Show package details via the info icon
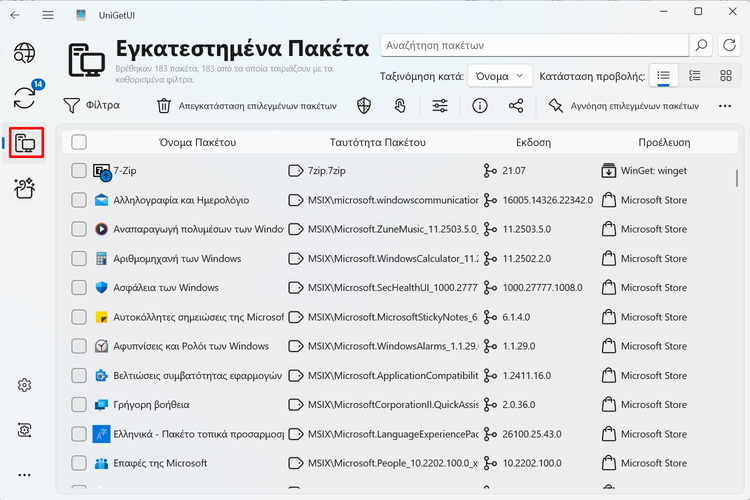Image resolution: width=750 pixels, height=500 pixels. (480, 106)
